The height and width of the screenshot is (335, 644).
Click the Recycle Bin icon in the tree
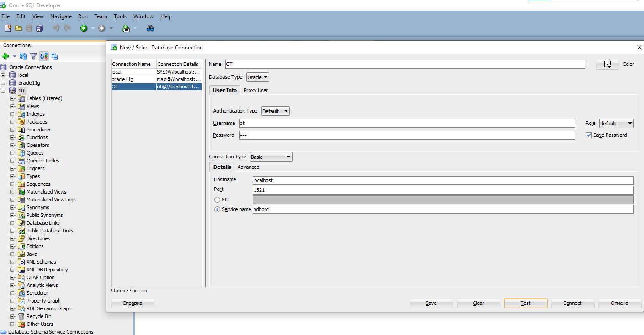point(22,316)
